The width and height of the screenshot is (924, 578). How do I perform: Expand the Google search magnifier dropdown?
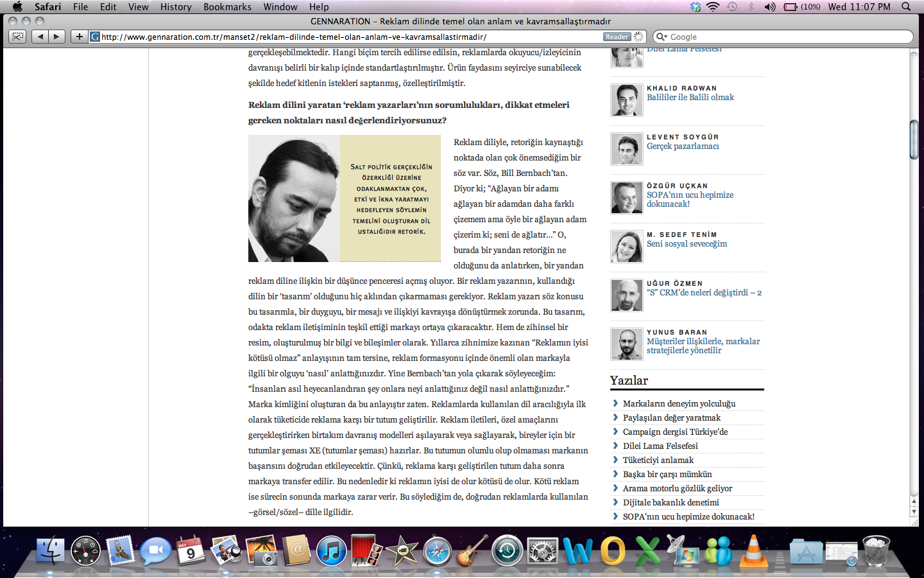(661, 37)
